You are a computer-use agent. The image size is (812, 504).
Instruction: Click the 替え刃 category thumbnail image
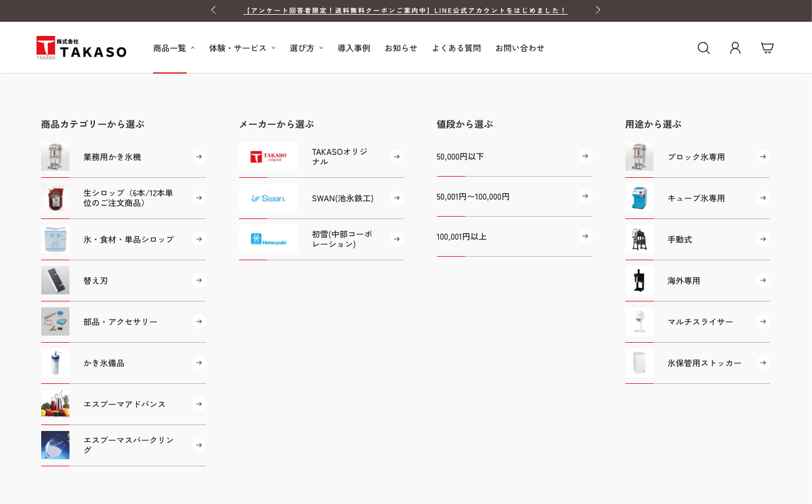55,280
